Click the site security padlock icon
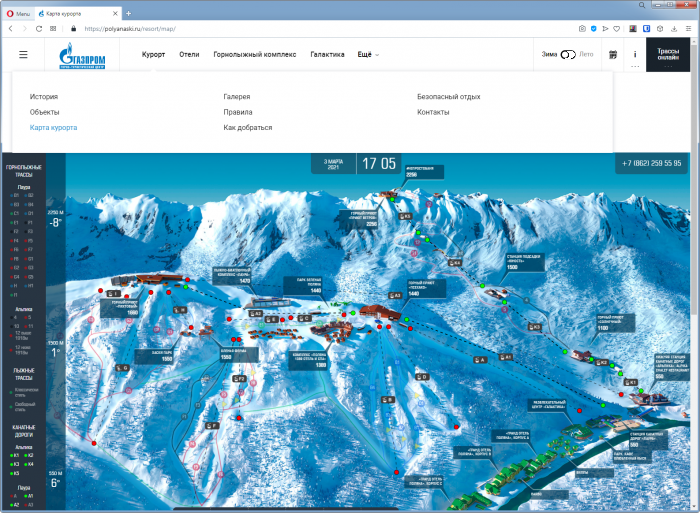The image size is (700, 513). tap(74, 29)
